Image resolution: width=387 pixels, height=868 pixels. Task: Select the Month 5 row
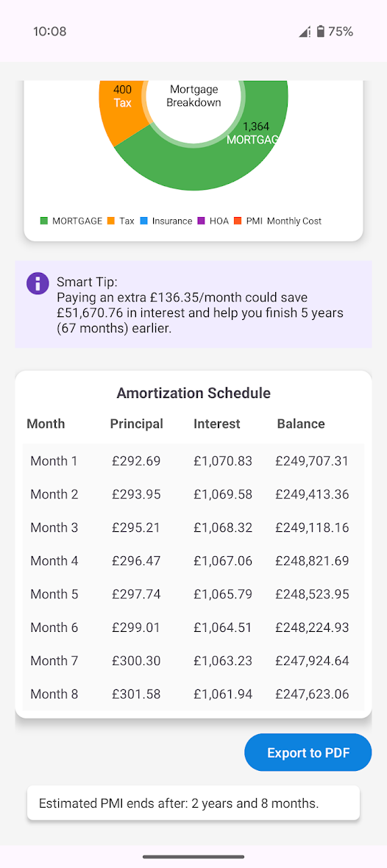(x=193, y=594)
